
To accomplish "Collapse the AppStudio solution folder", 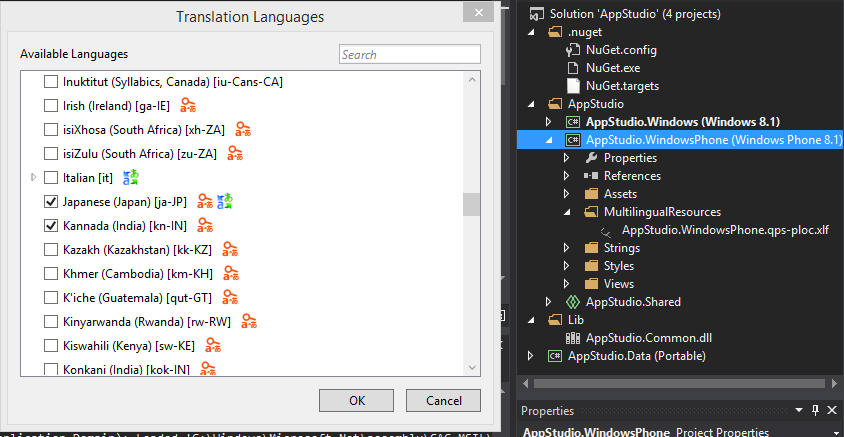I will pyautogui.click(x=532, y=104).
